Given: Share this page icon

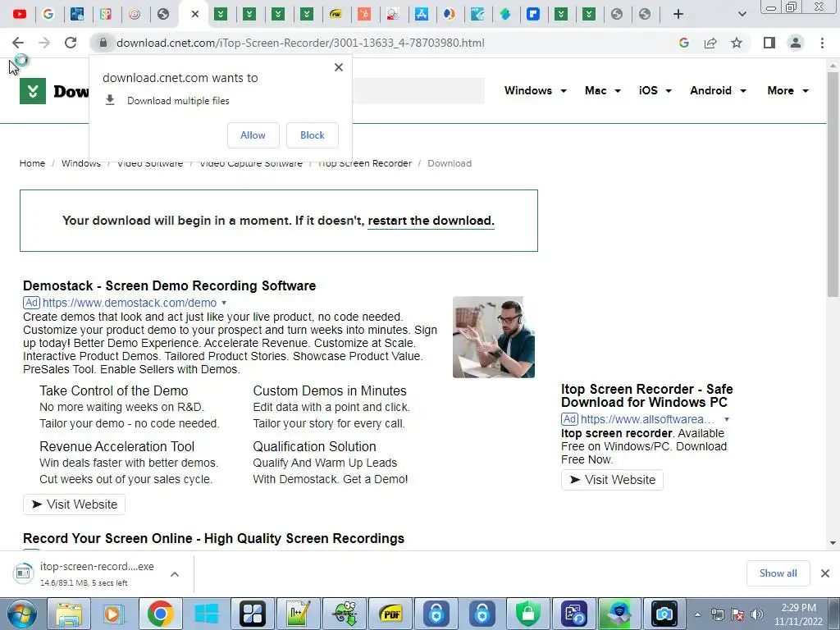Looking at the screenshot, I should click(710, 43).
